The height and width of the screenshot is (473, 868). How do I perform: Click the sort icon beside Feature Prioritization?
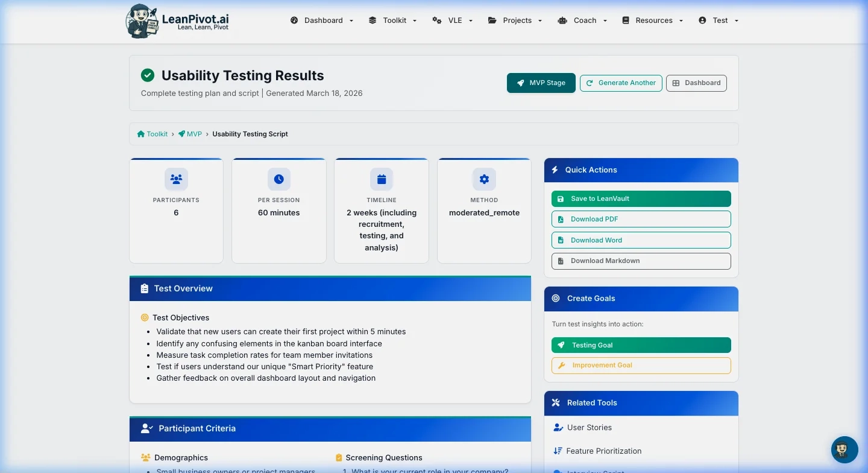click(557, 451)
